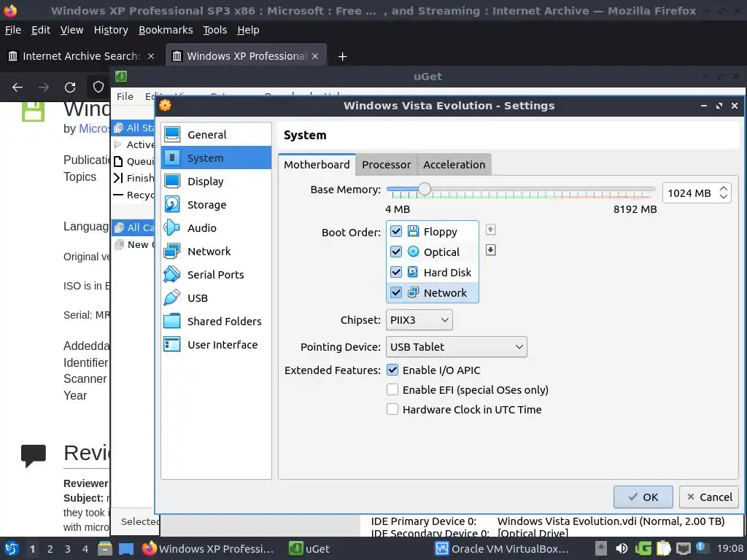Expand the Pointing Device dropdown
Screen dimensions: 747x560
(456, 346)
